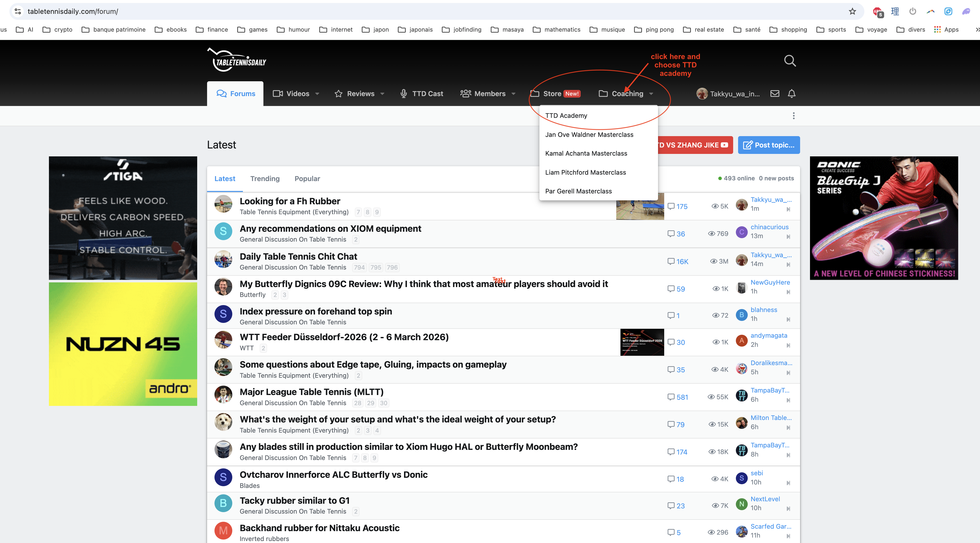
Task: Choose Liam Pitchford Masterclass
Action: click(598, 172)
